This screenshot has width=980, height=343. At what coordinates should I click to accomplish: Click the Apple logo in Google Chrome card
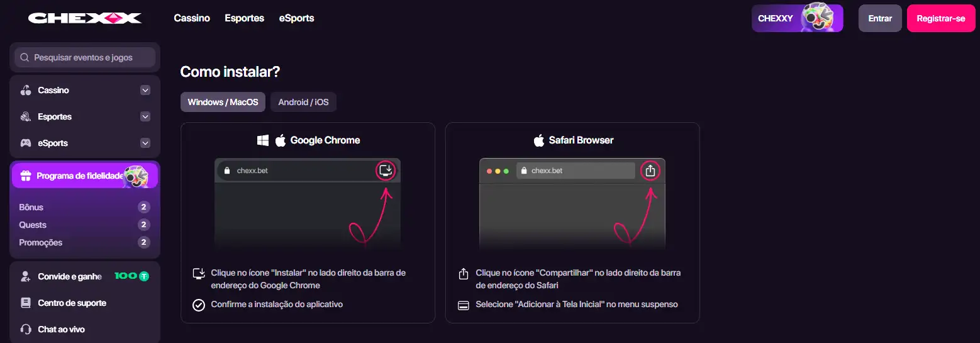tap(281, 140)
